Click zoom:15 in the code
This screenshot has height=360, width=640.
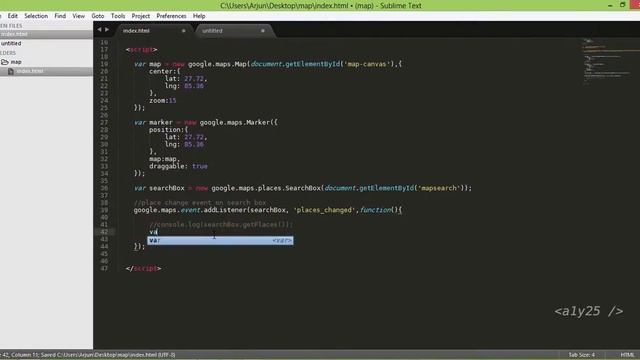pyautogui.click(x=162, y=100)
